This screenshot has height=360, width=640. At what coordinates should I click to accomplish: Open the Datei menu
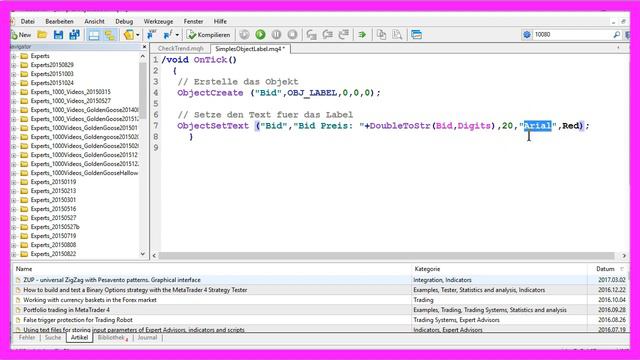pyautogui.click(x=27, y=21)
